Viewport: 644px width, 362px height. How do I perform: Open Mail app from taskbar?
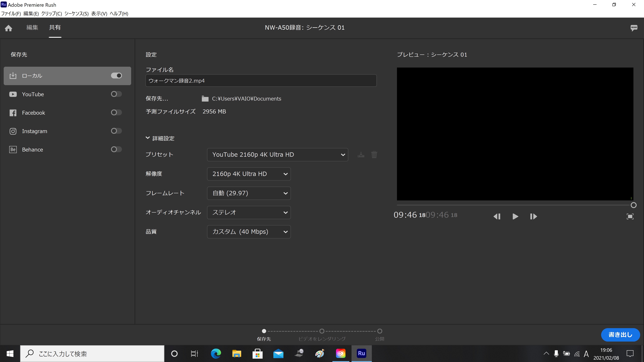tap(278, 353)
